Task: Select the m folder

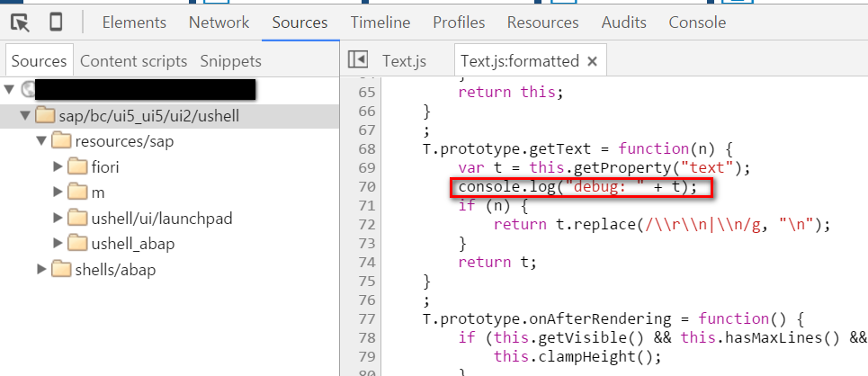Action: [98, 192]
